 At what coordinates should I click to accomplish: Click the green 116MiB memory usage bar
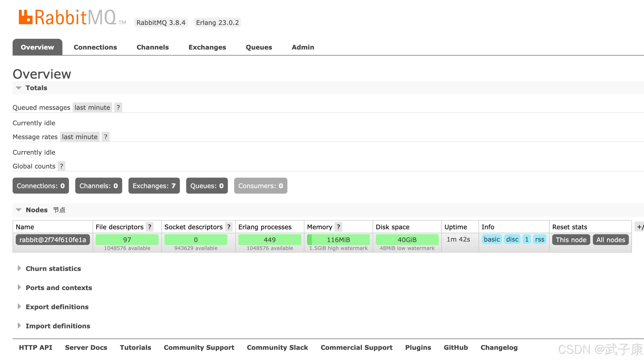(338, 240)
